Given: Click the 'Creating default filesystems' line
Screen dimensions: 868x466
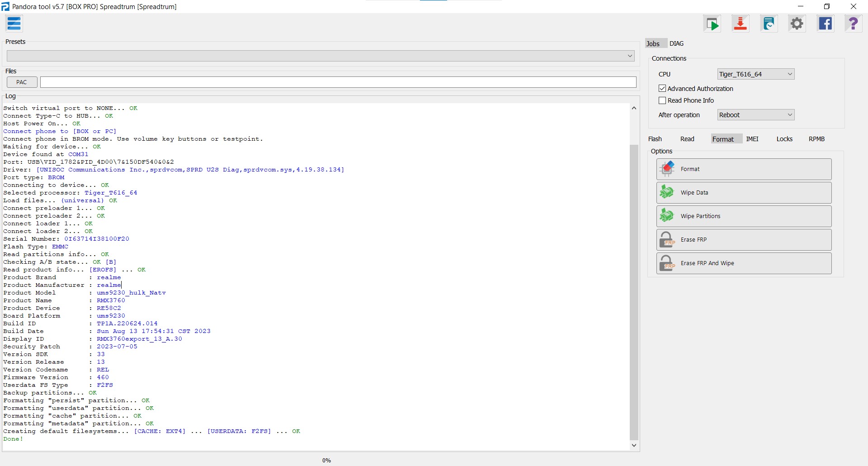Looking at the screenshot, I should click(x=151, y=431).
